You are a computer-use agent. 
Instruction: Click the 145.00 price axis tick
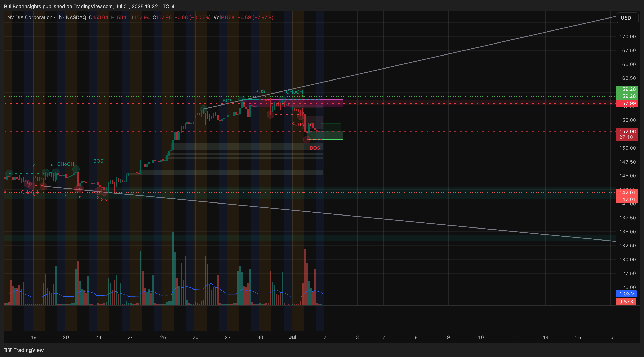(x=627, y=176)
